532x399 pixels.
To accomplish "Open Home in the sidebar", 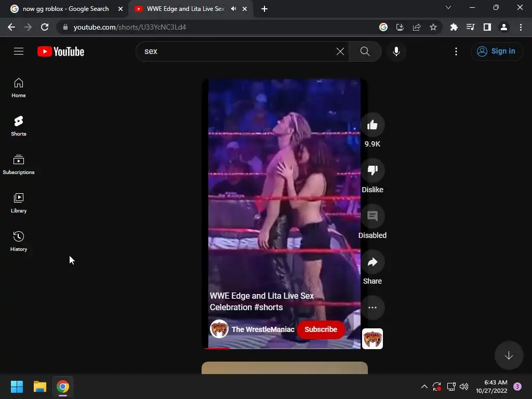I will pyautogui.click(x=19, y=88).
